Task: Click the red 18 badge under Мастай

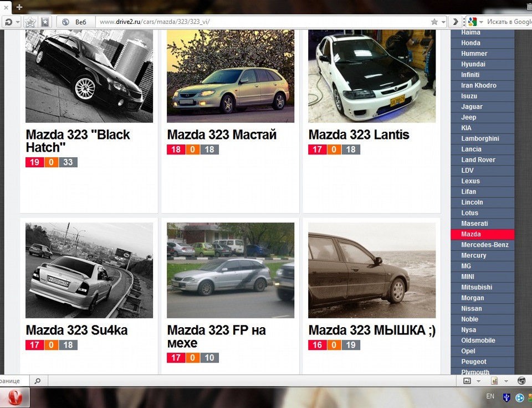Action: (x=176, y=149)
